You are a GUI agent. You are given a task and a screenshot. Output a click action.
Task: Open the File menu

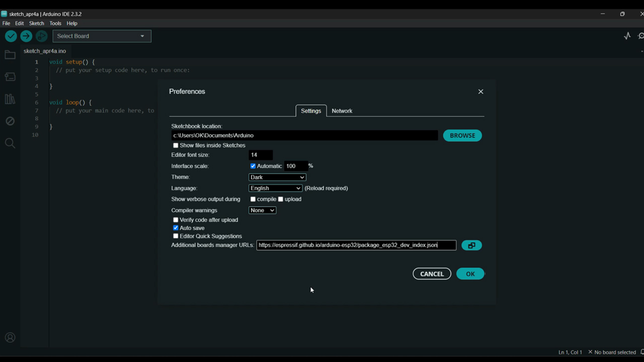[x=6, y=23]
